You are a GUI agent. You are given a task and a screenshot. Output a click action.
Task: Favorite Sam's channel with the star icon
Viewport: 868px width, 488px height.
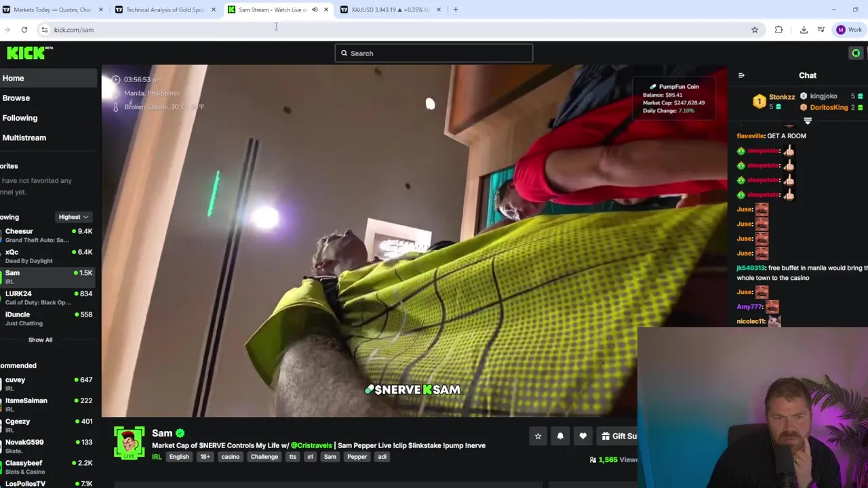click(538, 436)
